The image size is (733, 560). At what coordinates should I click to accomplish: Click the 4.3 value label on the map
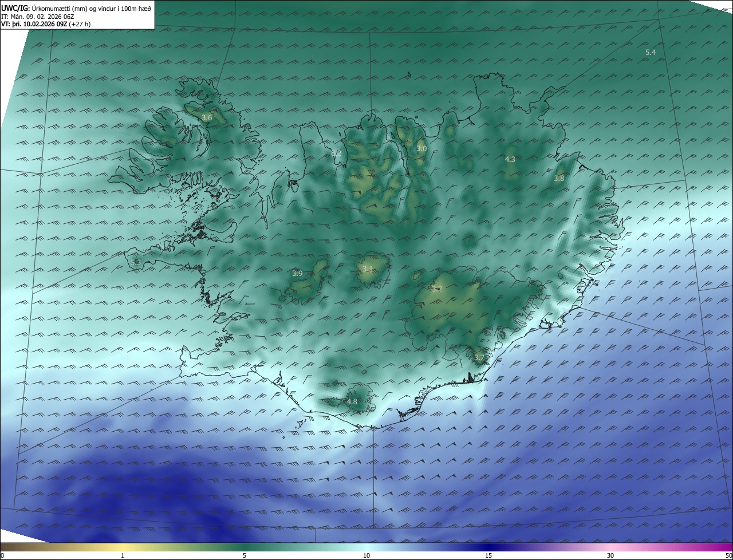tap(510, 159)
